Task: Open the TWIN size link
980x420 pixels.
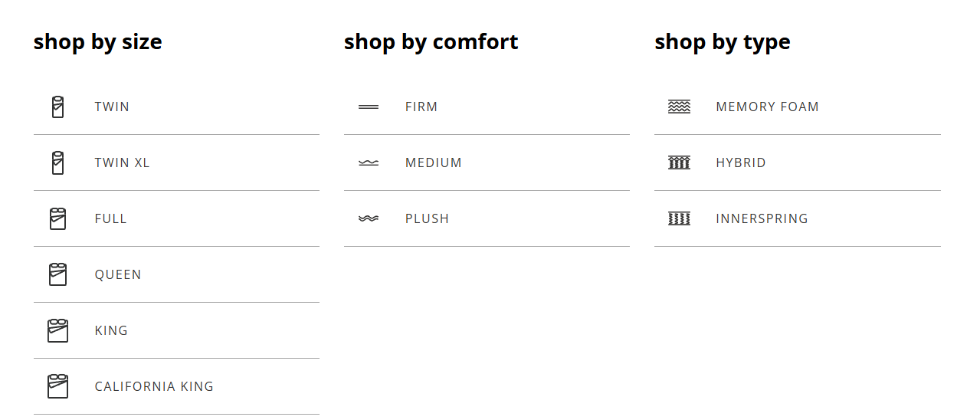Action: pos(112,107)
